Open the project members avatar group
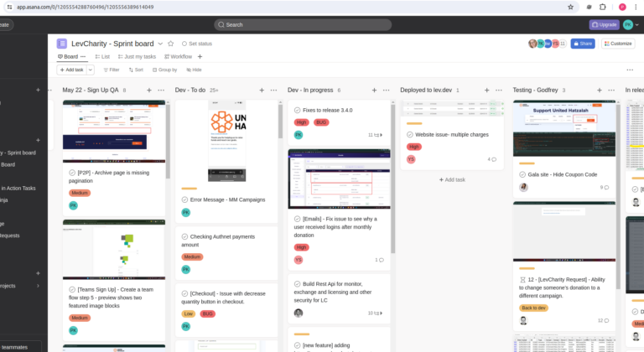Image resolution: width=644 pixels, height=352 pixels. click(x=547, y=44)
